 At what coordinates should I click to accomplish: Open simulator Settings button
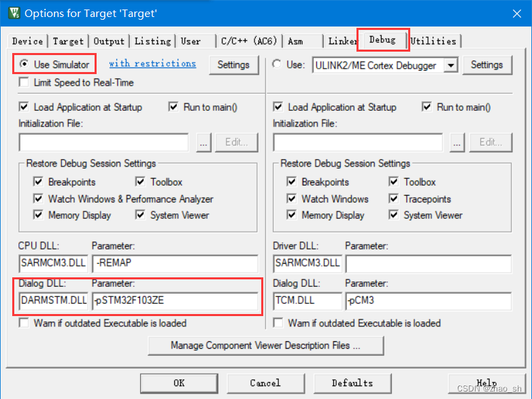tap(233, 65)
